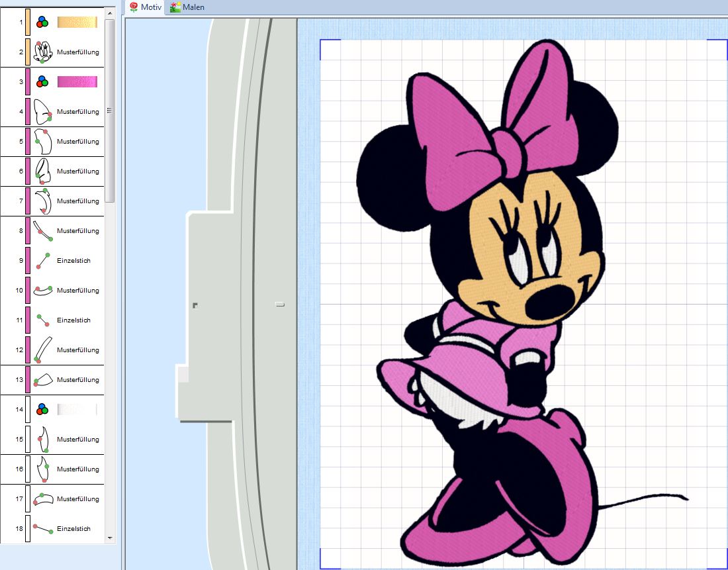
Task: Switch to the Motiv tab
Action: pos(146,7)
